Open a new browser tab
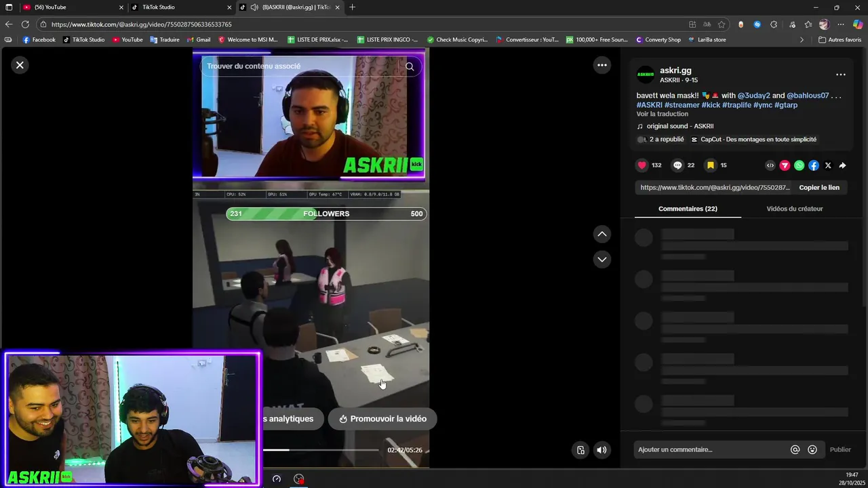This screenshot has height=488, width=868. coord(352,7)
